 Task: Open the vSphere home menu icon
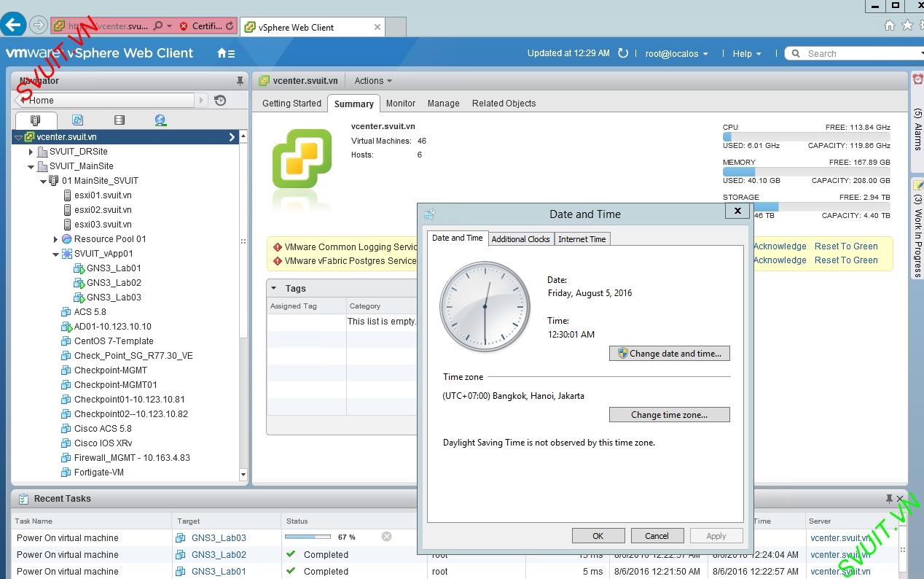pos(226,53)
